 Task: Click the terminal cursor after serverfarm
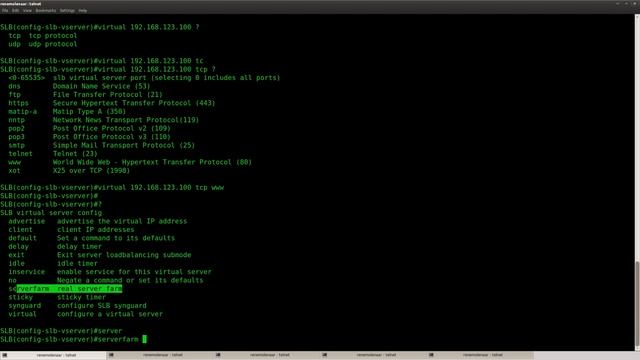[x=144, y=339]
